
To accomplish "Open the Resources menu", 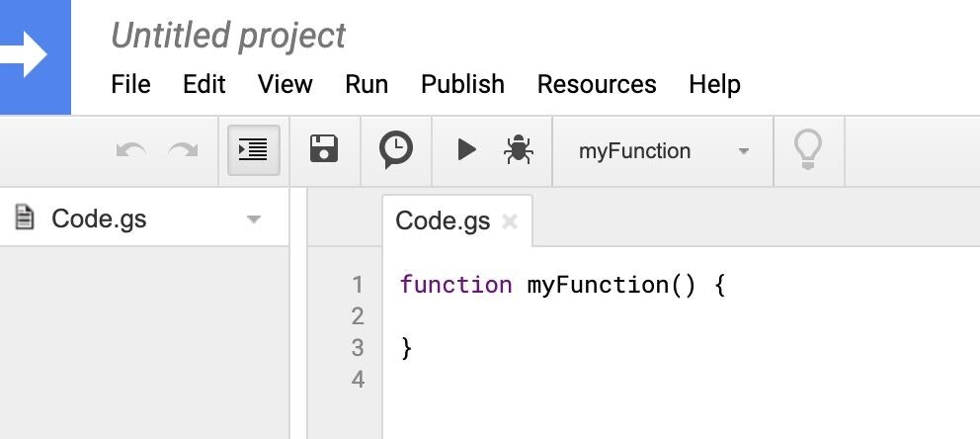I will 597,84.
